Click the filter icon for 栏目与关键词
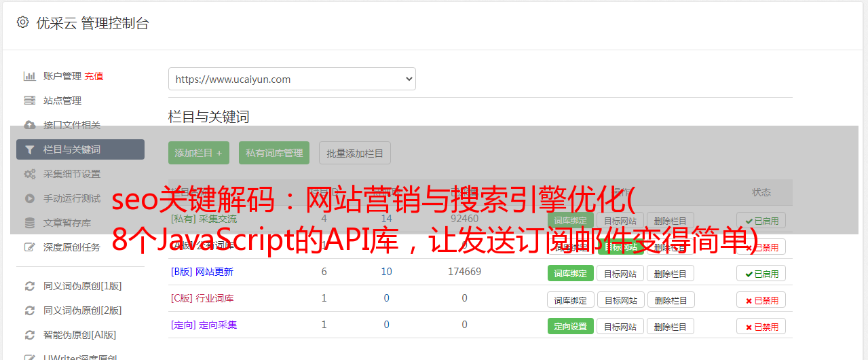Screen dimensions: 868x360 [x=30, y=149]
